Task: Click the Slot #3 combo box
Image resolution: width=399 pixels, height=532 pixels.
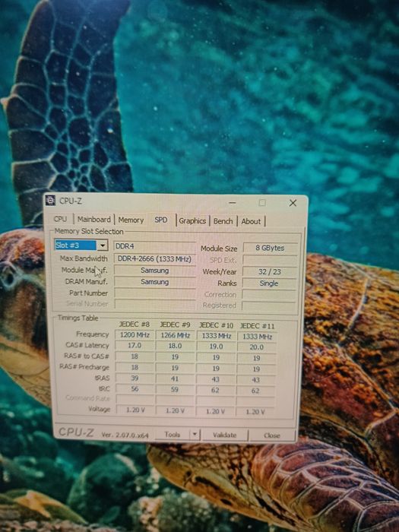Action: [81, 245]
